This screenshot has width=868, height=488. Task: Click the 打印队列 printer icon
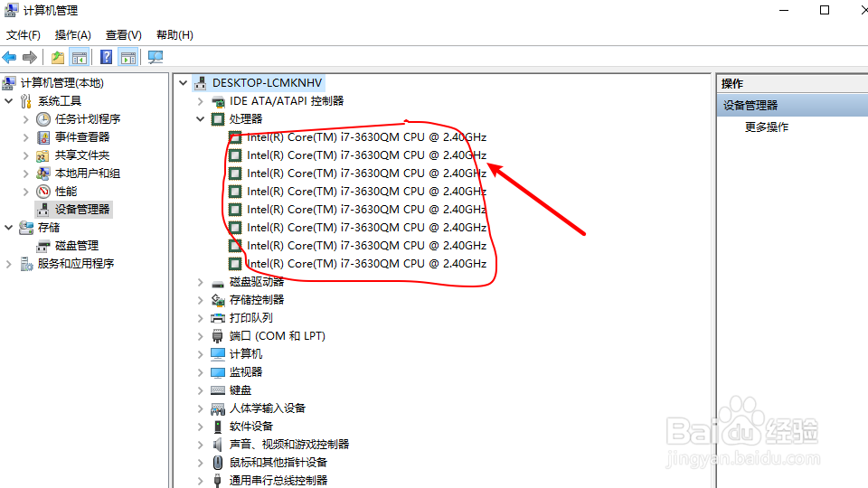[x=218, y=318]
